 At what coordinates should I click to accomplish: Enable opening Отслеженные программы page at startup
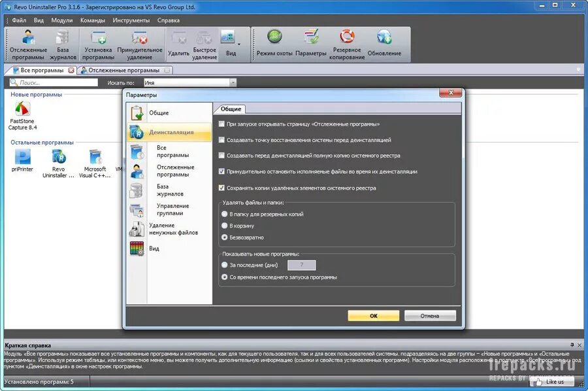[221, 124]
